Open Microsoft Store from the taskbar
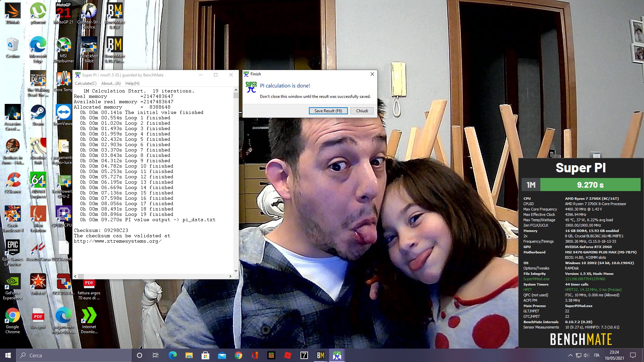The height and width of the screenshot is (362, 644). 205,355
